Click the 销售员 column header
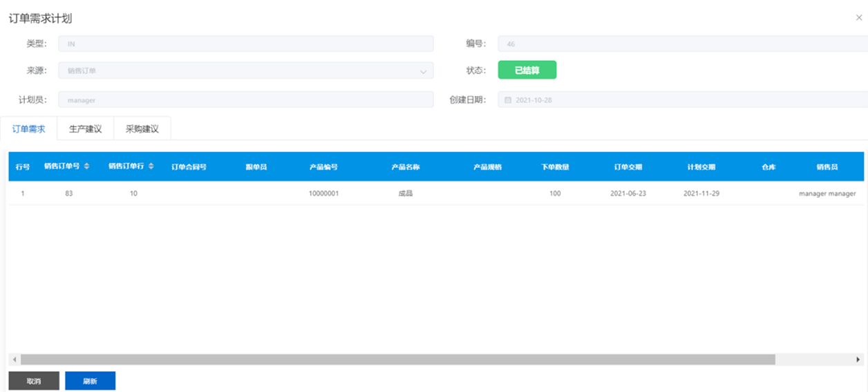Viewport: 868px width, 392px height. click(x=827, y=167)
